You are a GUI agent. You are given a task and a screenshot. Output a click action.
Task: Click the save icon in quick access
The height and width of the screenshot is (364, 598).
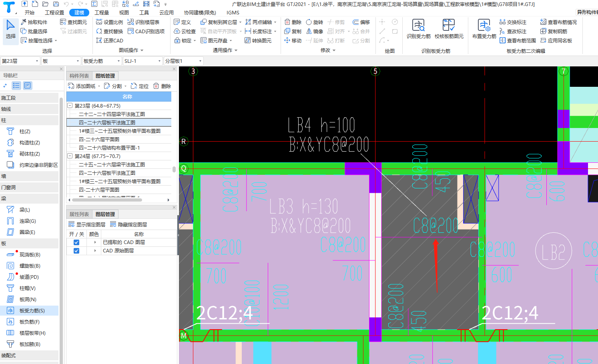tap(56, 4)
